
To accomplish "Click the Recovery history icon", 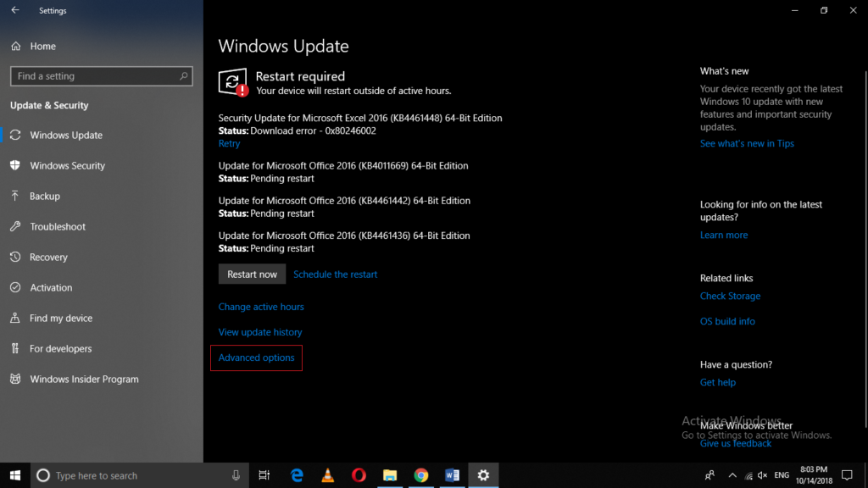I will [15, 257].
